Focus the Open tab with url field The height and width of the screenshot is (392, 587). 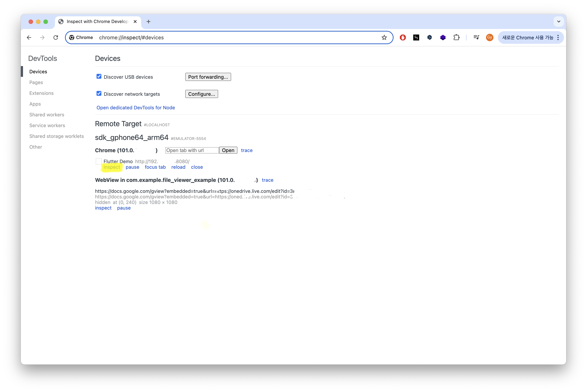click(192, 150)
